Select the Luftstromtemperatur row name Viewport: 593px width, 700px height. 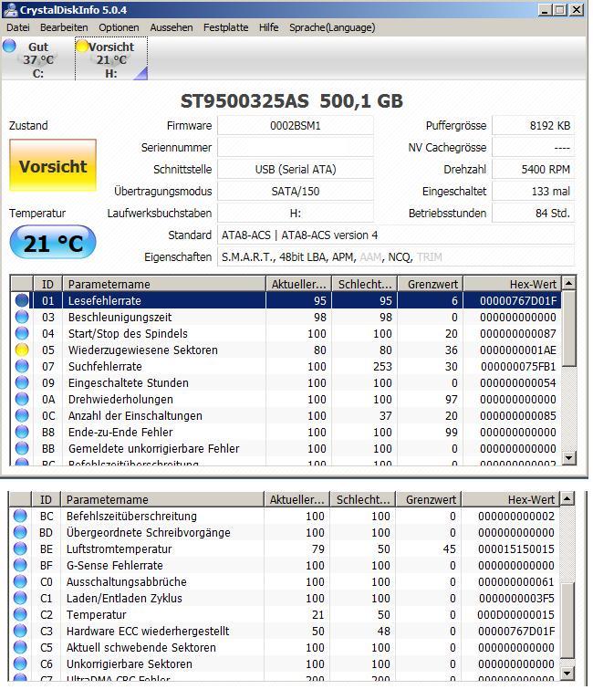point(120,549)
